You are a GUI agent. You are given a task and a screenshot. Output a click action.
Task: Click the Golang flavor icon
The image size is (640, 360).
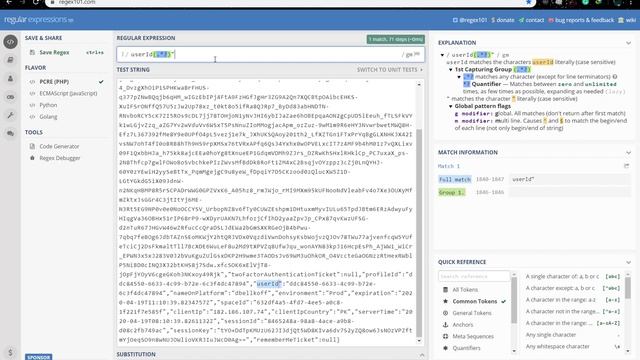[x=32, y=117]
